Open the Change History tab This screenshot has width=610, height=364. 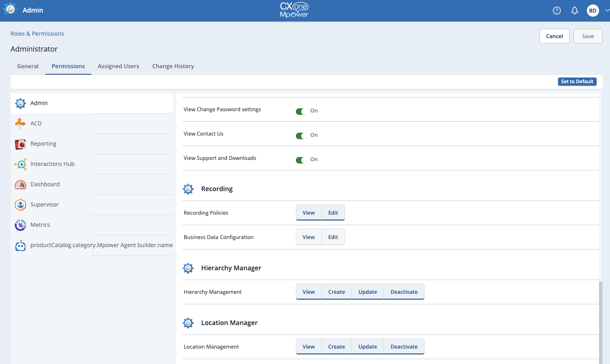(x=173, y=66)
